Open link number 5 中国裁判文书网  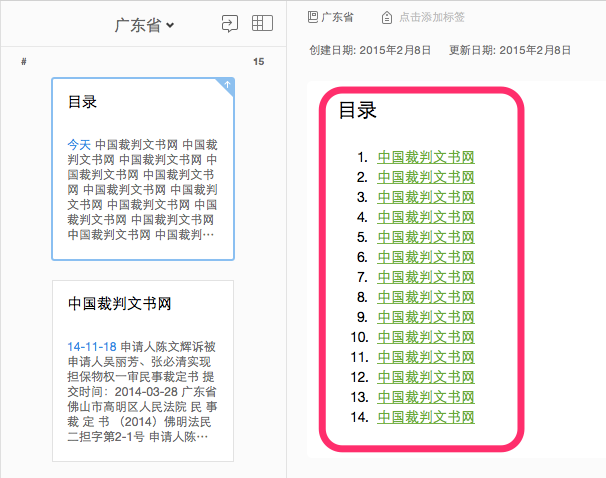(426, 237)
